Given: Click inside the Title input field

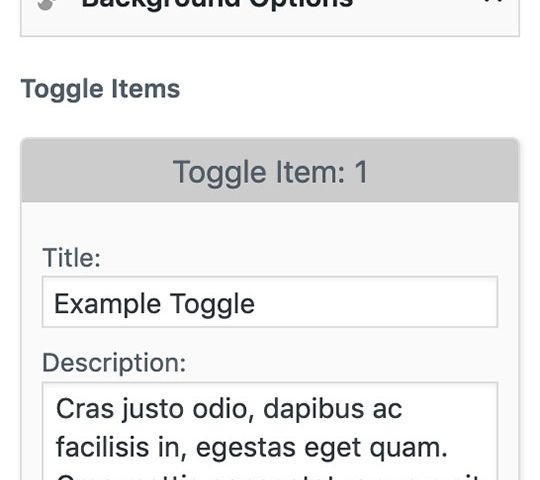Looking at the screenshot, I should click(x=270, y=302).
